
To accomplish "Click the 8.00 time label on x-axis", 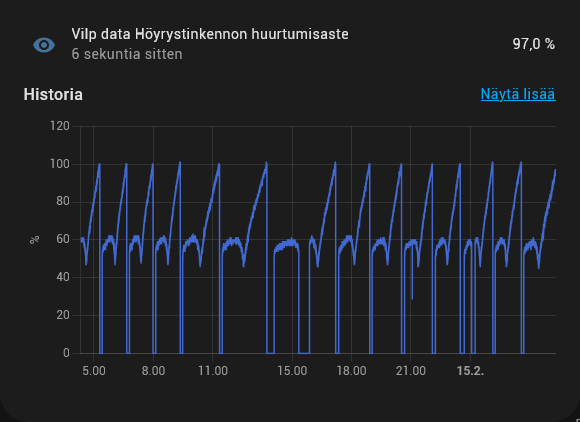I will click(x=153, y=371).
